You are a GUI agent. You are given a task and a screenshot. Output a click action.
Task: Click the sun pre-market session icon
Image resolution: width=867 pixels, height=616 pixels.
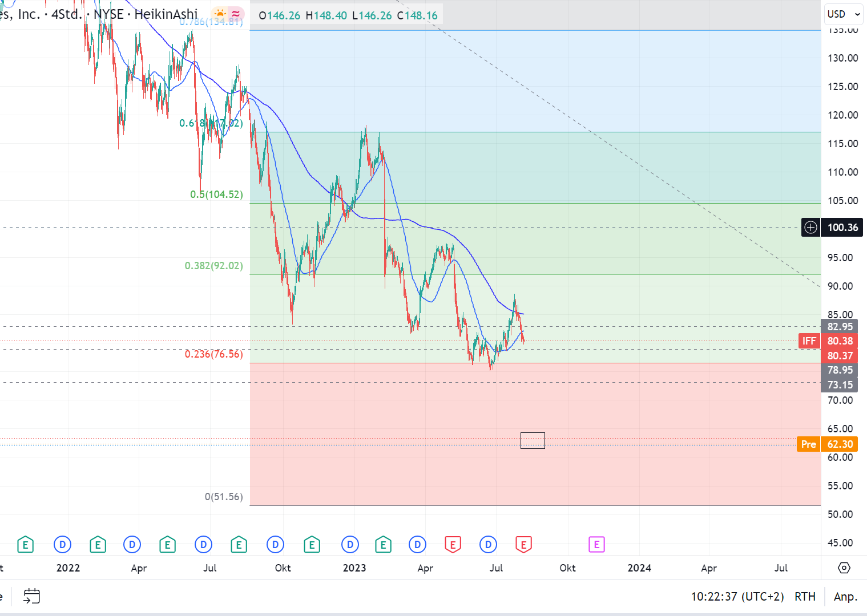220,14
